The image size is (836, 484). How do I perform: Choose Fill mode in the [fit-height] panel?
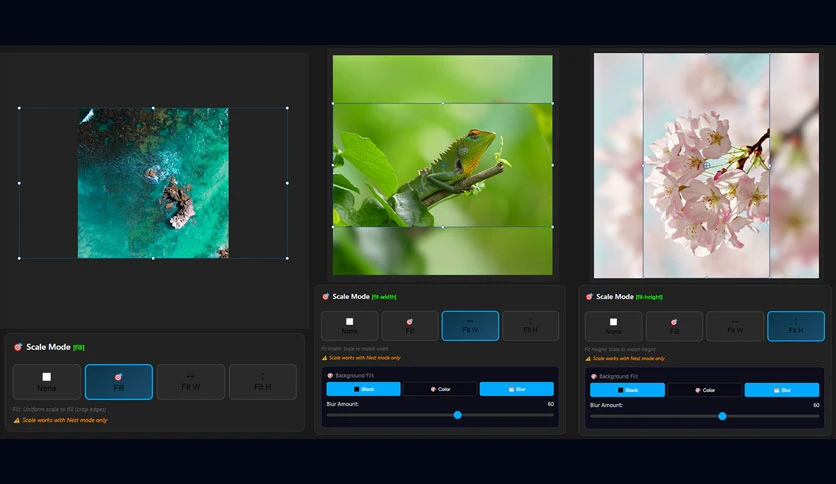tap(674, 326)
